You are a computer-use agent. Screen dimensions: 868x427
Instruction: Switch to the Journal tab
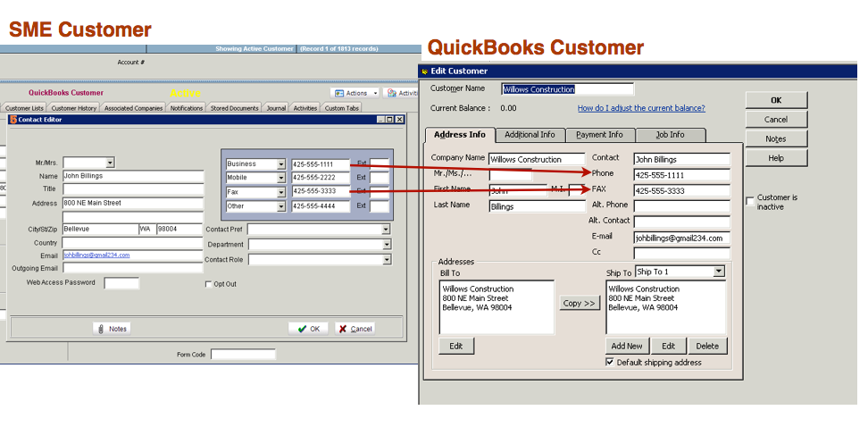point(276,108)
